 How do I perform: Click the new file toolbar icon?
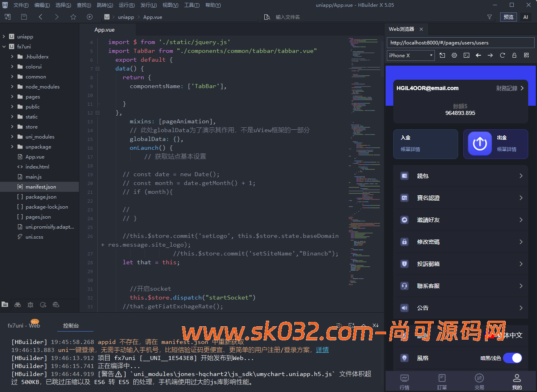click(8, 17)
